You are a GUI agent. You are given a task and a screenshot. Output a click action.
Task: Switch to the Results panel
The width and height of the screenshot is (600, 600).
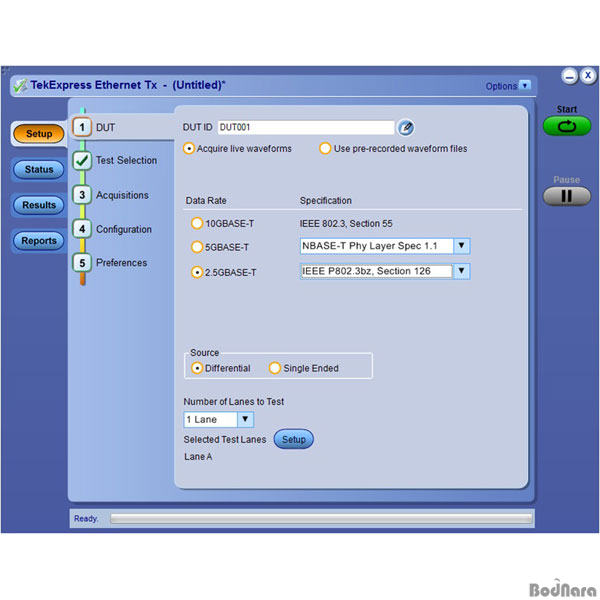click(x=39, y=205)
